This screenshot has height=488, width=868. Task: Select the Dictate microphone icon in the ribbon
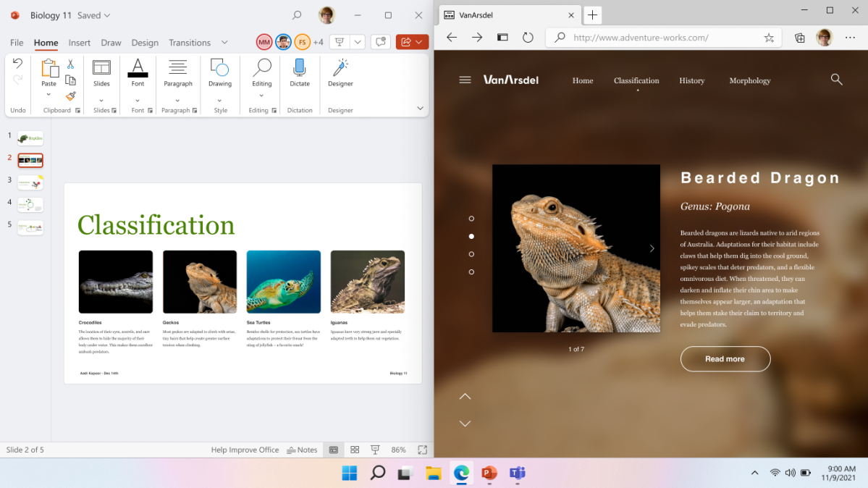click(x=299, y=70)
